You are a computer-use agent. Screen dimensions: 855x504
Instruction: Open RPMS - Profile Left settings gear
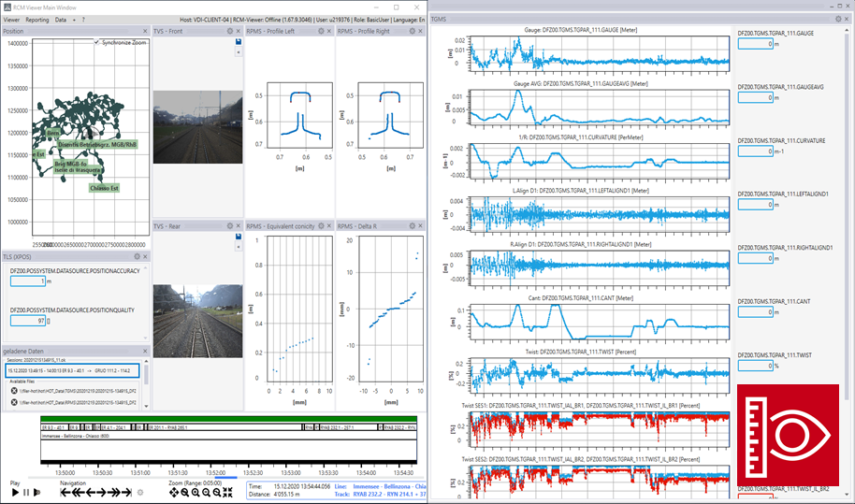(321, 31)
